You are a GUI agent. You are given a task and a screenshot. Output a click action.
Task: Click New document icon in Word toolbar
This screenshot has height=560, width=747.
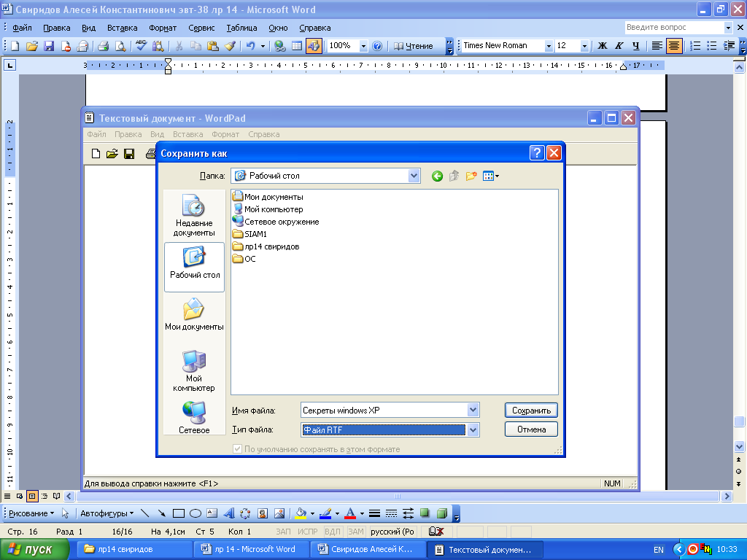tap(15, 46)
